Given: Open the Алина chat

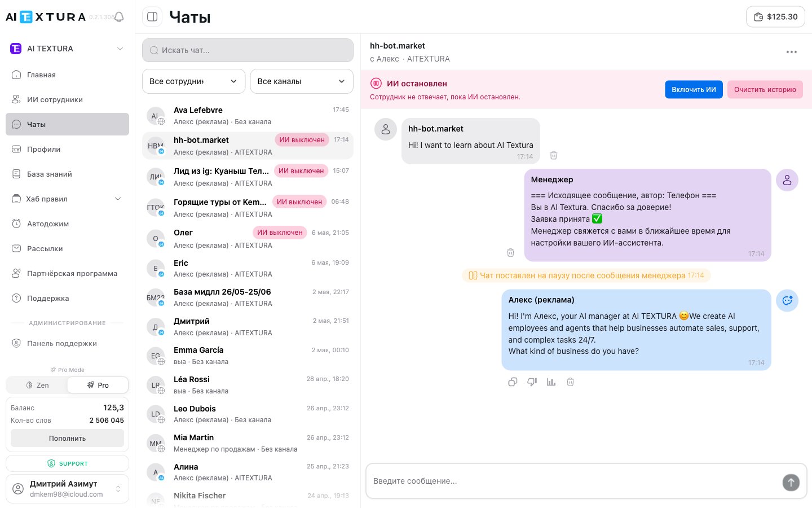Looking at the screenshot, I should [248, 472].
